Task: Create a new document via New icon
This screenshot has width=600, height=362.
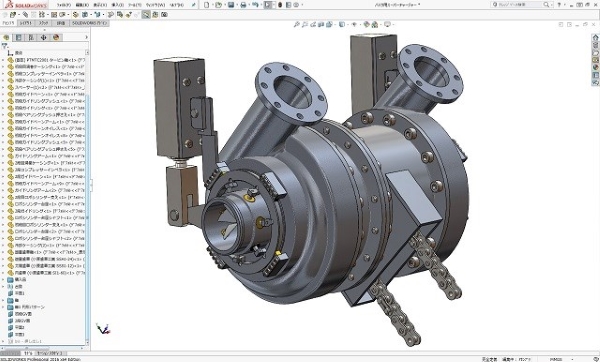Action: tap(207, 5)
